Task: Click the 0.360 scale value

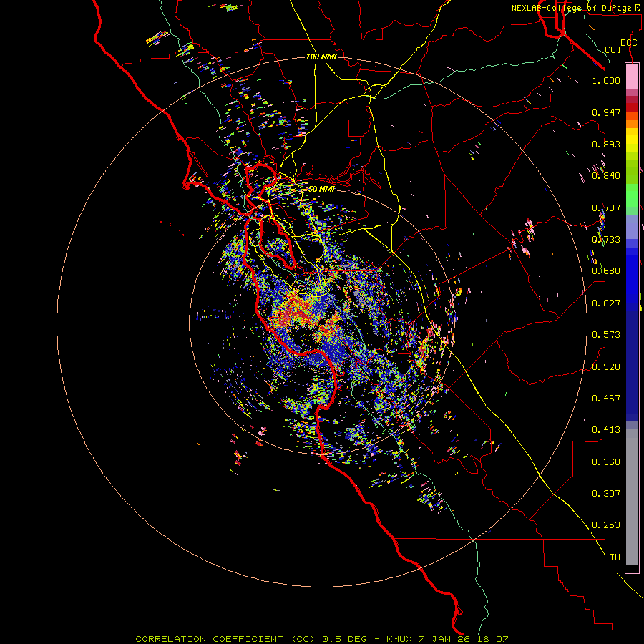Action: [606, 462]
